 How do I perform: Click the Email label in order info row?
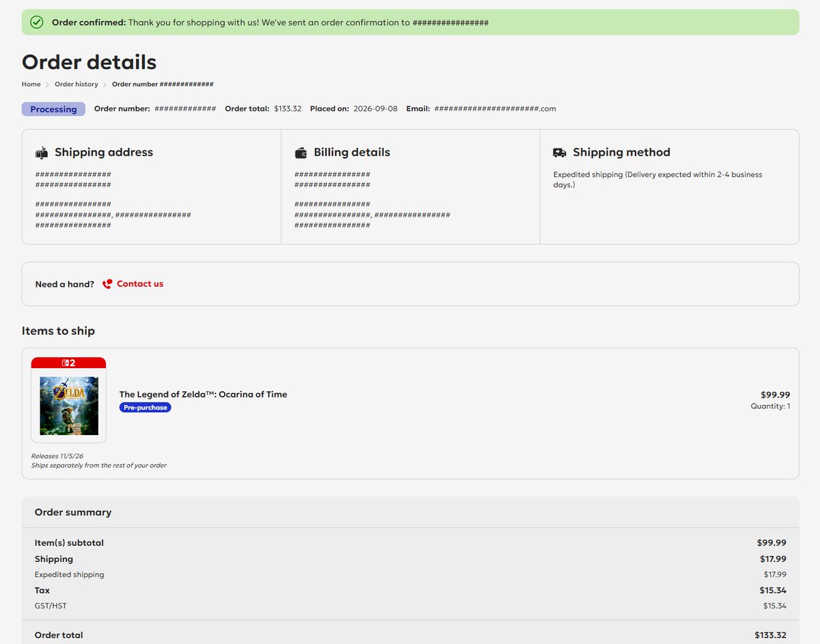tap(418, 109)
